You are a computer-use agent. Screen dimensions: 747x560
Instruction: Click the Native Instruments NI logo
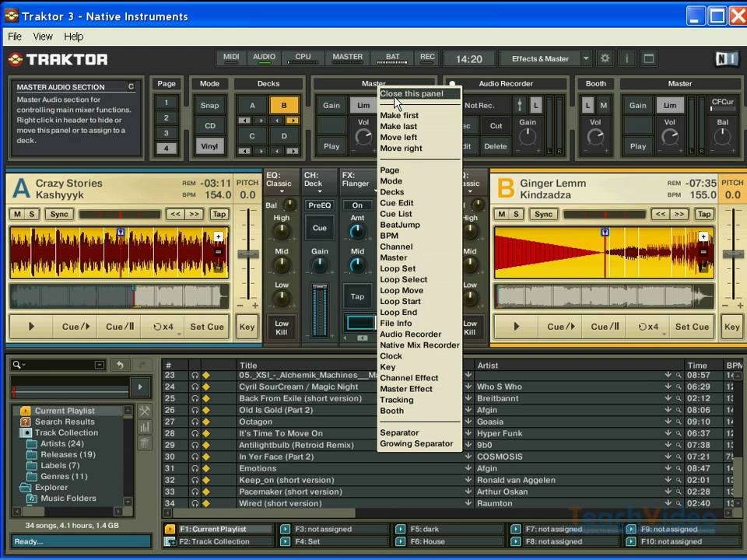point(727,59)
